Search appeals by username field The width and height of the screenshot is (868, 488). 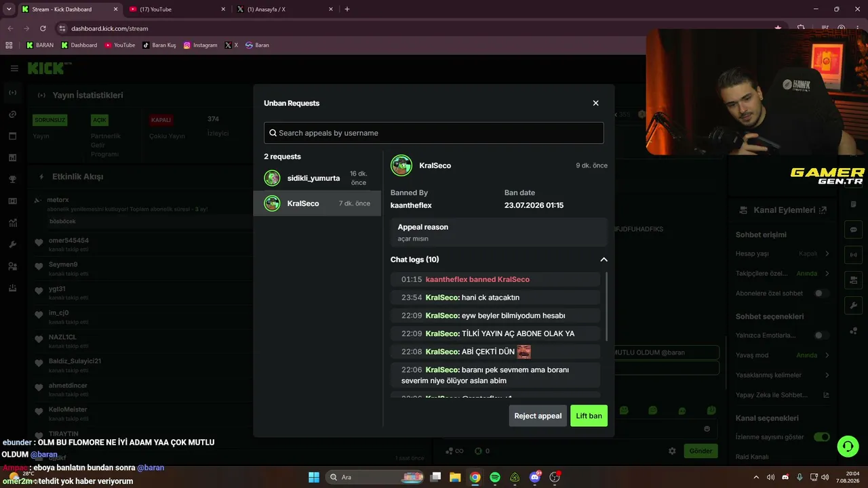pos(433,133)
